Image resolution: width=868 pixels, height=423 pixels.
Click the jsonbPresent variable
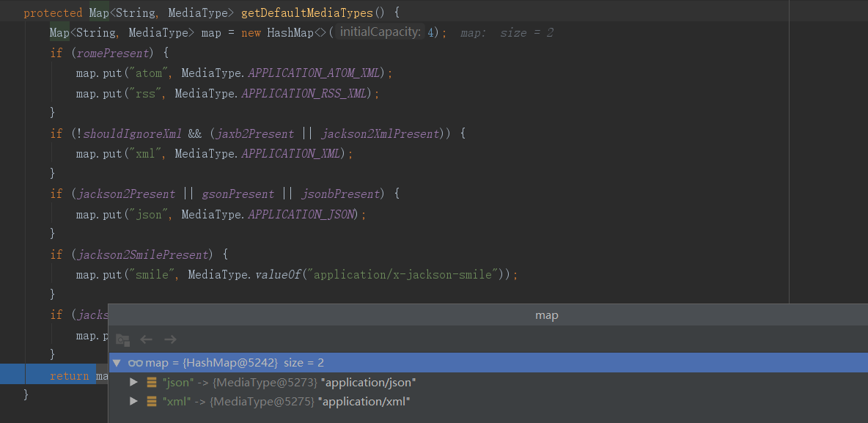[340, 194]
